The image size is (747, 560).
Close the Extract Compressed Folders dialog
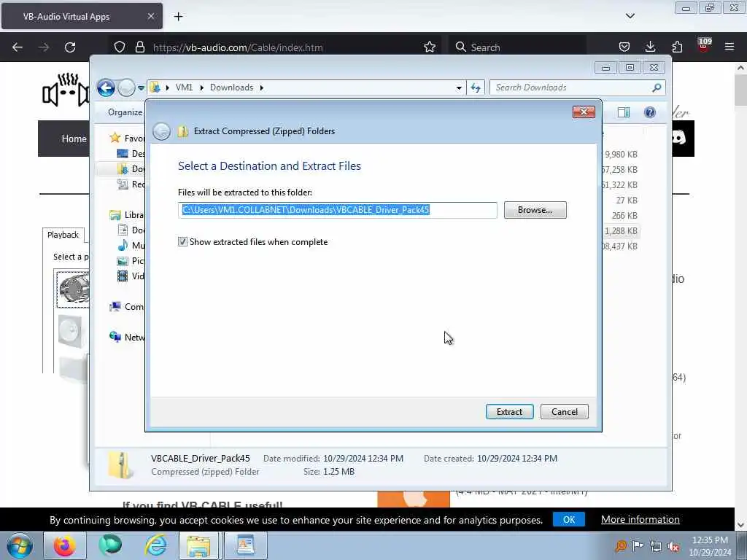pos(584,112)
